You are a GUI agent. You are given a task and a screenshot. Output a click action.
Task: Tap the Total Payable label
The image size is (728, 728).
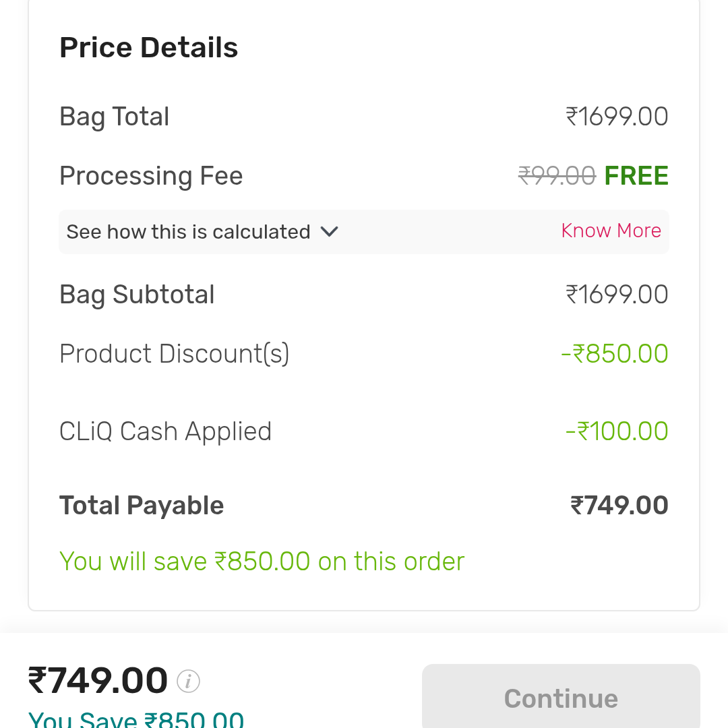pyautogui.click(x=142, y=506)
